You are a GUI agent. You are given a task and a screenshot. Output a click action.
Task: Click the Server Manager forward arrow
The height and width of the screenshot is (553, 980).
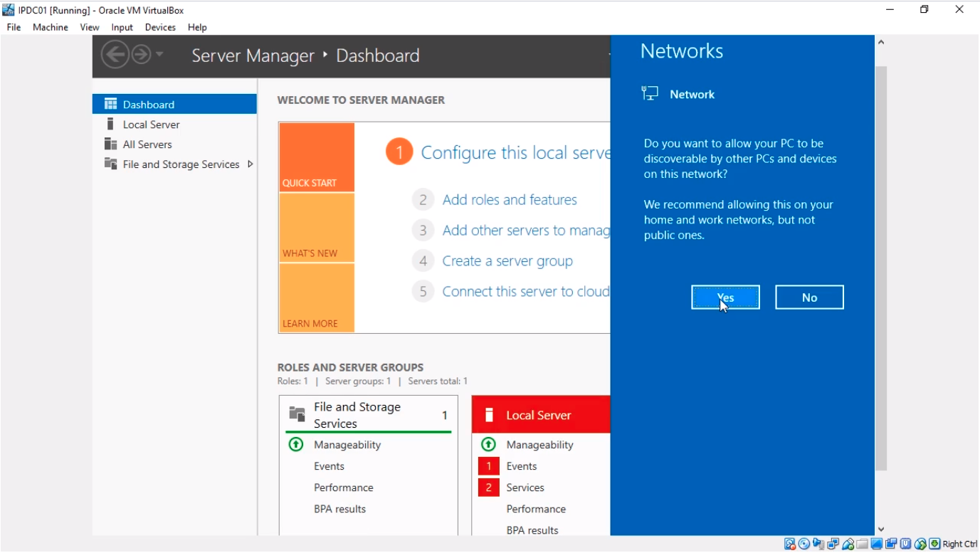pyautogui.click(x=141, y=55)
